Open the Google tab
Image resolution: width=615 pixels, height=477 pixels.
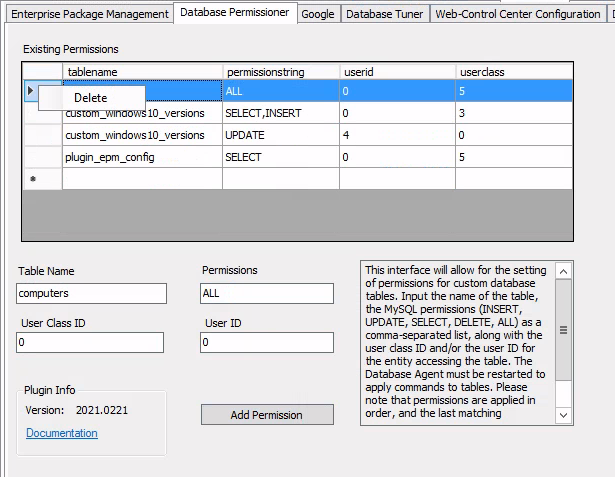pos(317,14)
